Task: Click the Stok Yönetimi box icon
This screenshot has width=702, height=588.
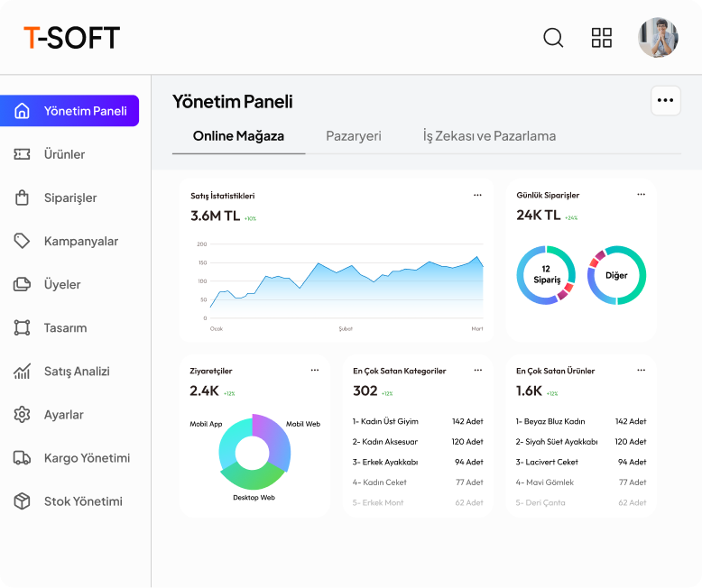Action: pyautogui.click(x=22, y=501)
